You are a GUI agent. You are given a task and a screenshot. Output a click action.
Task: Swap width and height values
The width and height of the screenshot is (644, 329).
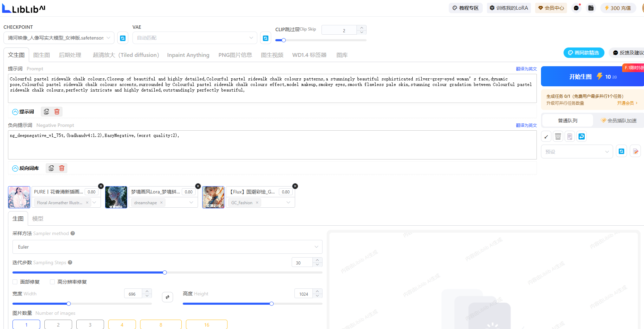click(x=168, y=297)
